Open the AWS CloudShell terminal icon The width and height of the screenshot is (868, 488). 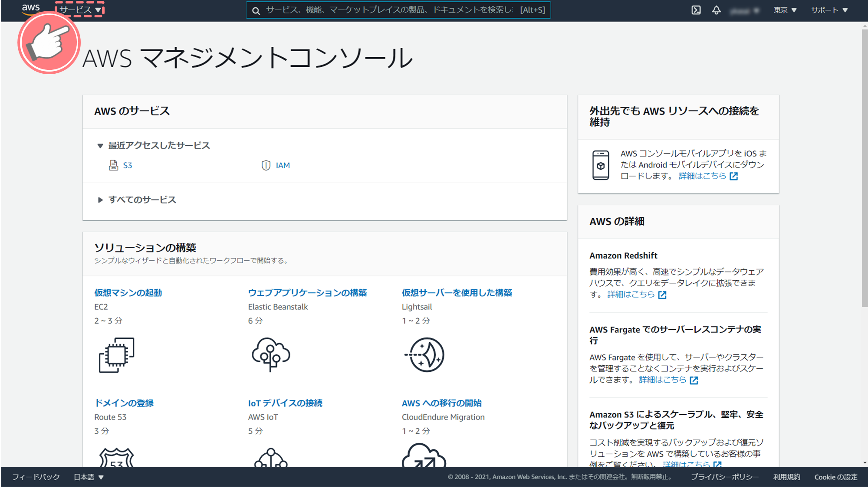click(x=696, y=10)
